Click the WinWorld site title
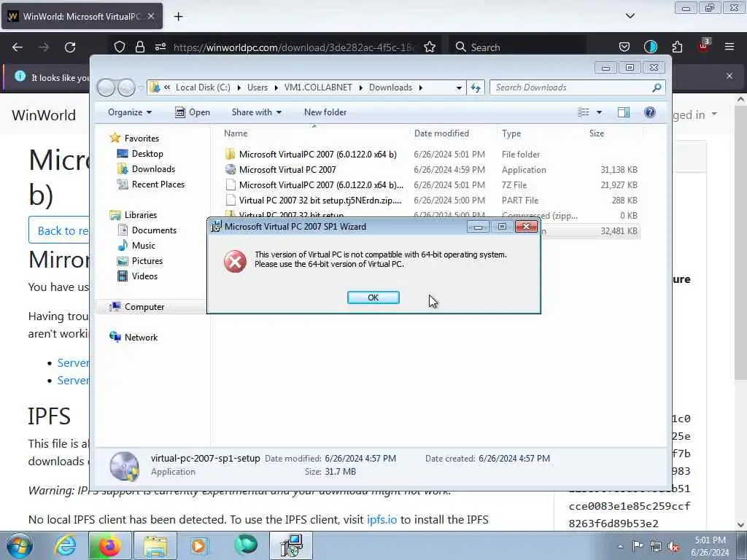This screenshot has height=560, width=747. tap(43, 114)
